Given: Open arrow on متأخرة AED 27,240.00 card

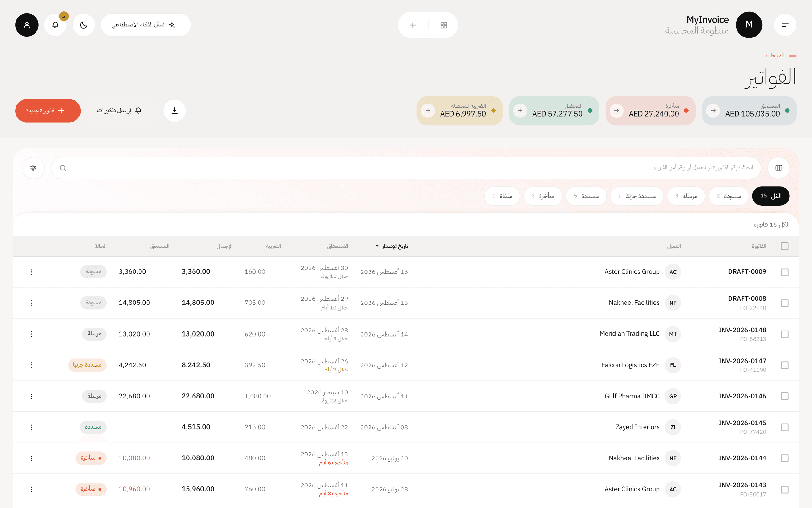Looking at the screenshot, I should point(616,110).
